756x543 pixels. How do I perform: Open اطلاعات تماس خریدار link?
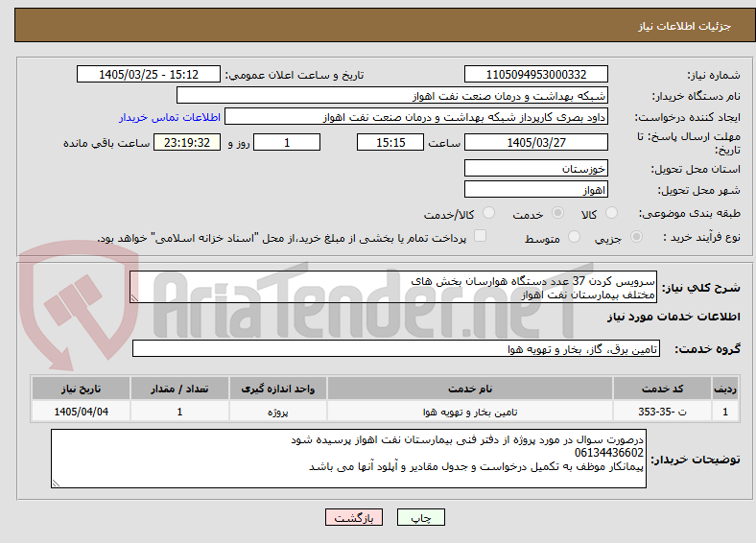(170, 117)
